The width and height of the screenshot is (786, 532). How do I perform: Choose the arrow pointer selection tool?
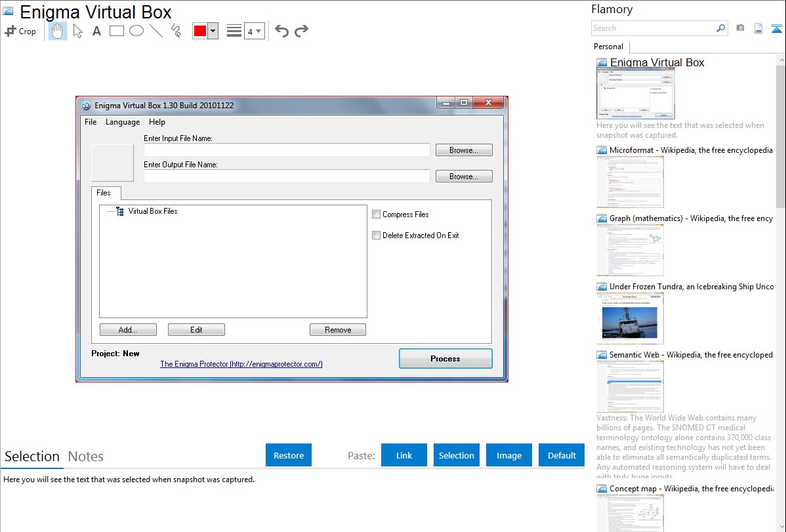pyautogui.click(x=77, y=31)
